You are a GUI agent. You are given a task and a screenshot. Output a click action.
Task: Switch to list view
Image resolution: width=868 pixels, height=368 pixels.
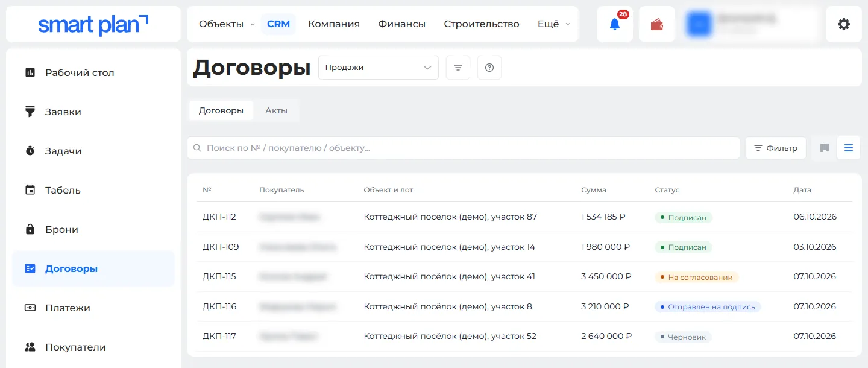tap(849, 148)
